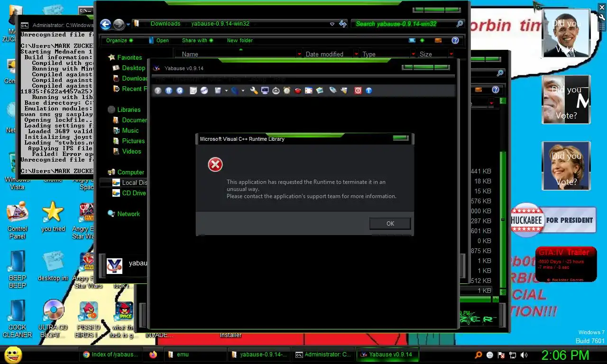Image resolution: width=607 pixels, height=364 pixels.
Task: Click the blue tag icon in Yabause toolbar
Action: [x=333, y=91]
